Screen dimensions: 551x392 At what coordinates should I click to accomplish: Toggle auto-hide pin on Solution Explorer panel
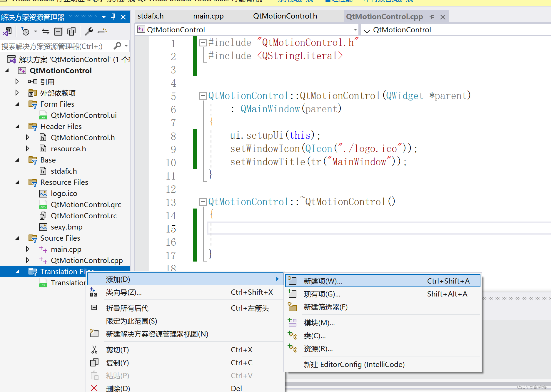point(113,17)
